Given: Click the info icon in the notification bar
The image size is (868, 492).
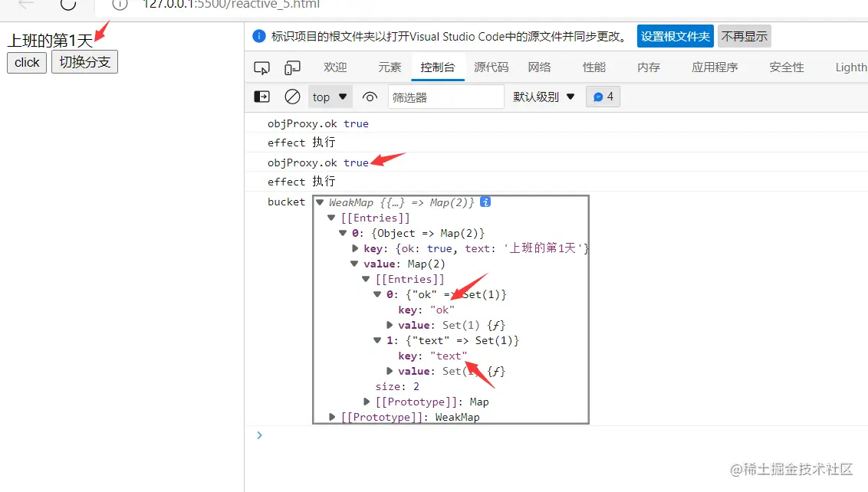Looking at the screenshot, I should click(258, 37).
